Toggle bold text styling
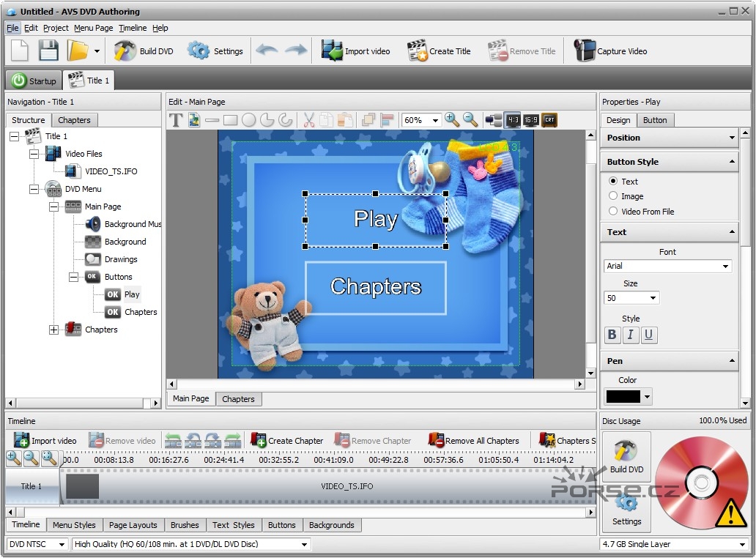This screenshot has width=756, height=558. click(x=612, y=335)
